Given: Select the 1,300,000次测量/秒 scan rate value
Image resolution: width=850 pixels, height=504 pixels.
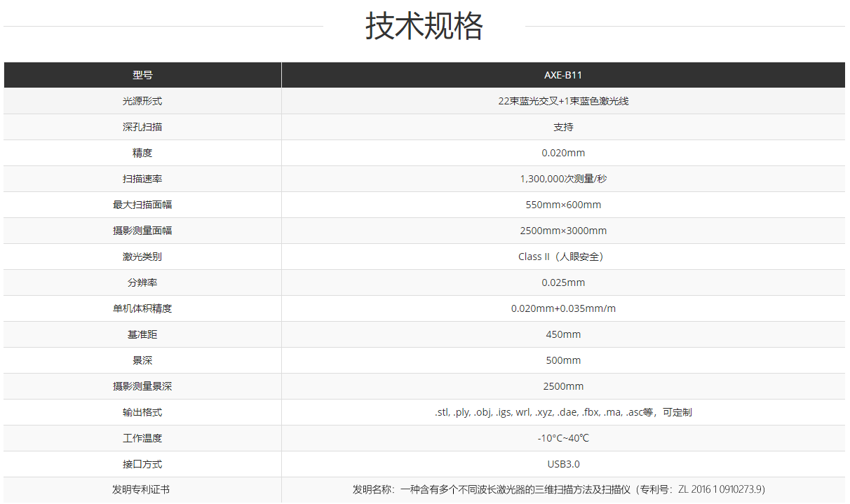Looking at the screenshot, I should 563,179.
